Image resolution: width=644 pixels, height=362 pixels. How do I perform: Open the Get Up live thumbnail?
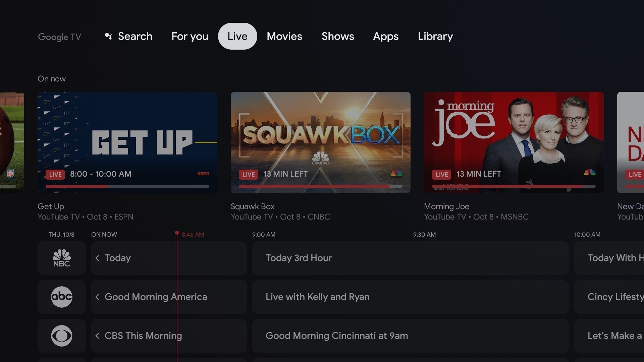(127, 142)
